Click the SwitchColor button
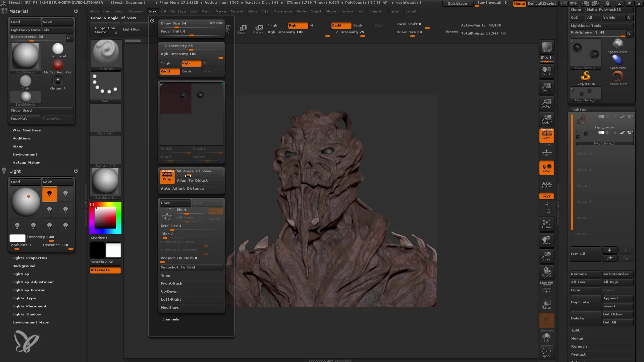The width and height of the screenshot is (644, 362). 105,262
